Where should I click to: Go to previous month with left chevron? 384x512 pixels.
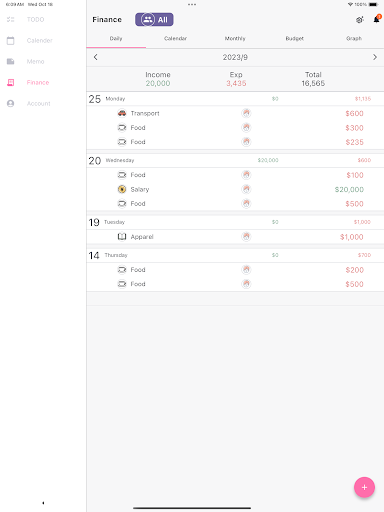[x=96, y=57]
